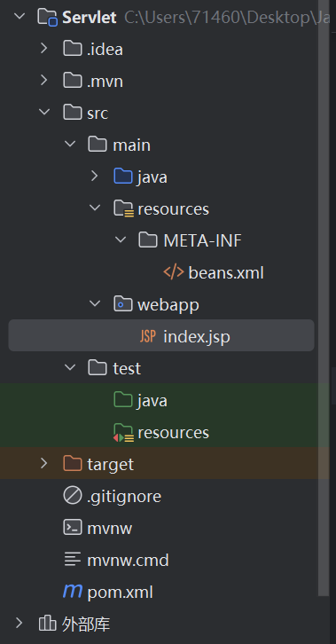Viewport: 336px width, 644px height.
Task: Click the project path text after Servlet
Action: (226, 17)
